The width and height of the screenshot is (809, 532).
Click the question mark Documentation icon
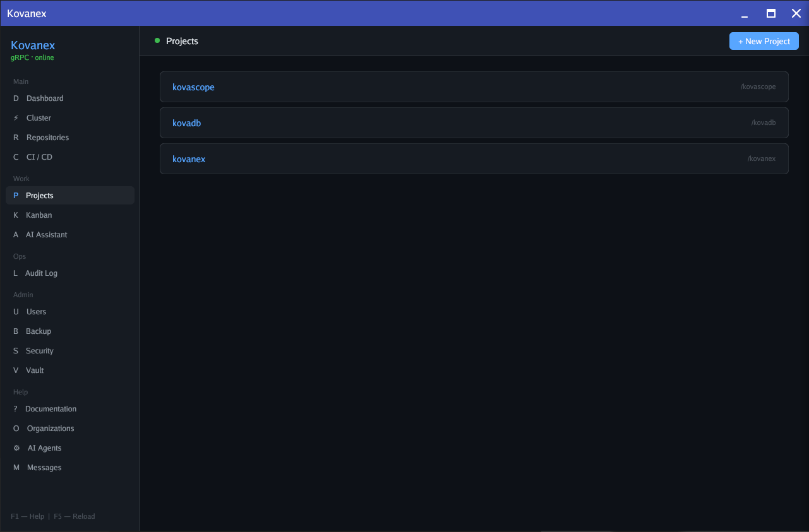(15, 408)
